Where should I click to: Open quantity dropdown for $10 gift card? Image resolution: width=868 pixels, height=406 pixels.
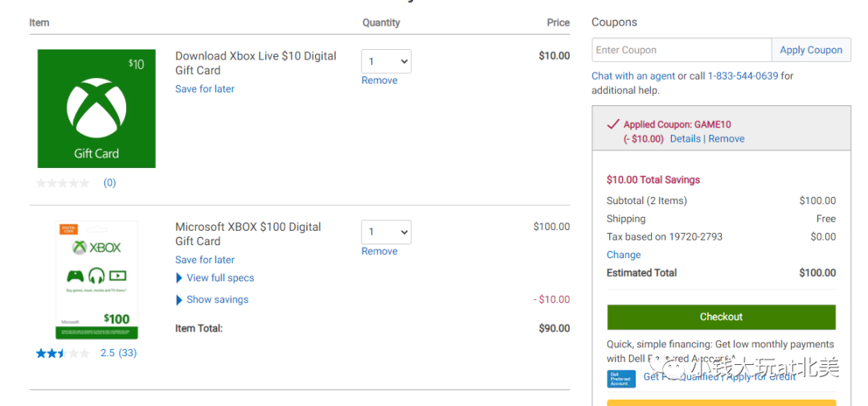pos(386,61)
